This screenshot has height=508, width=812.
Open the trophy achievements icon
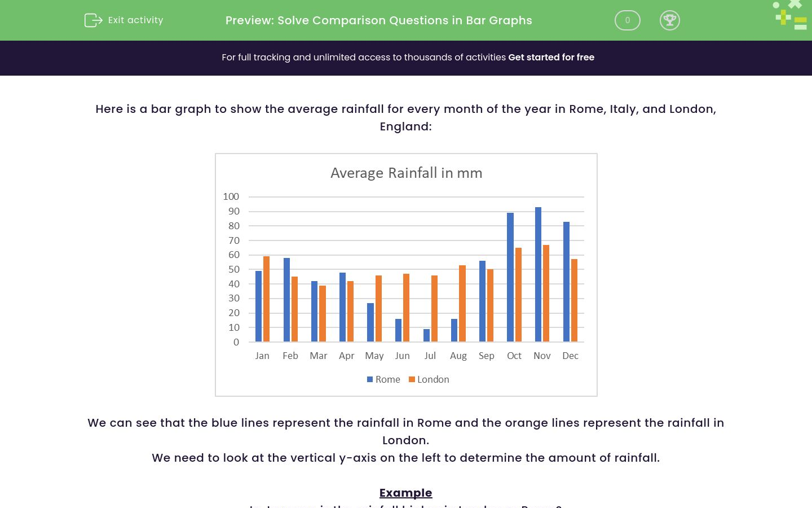[670, 20]
